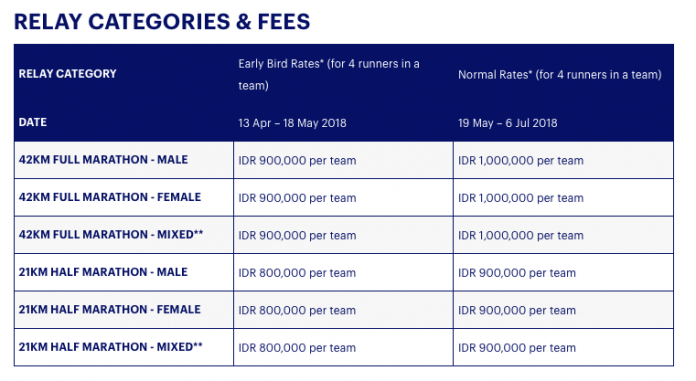Click the Early Bird Rates column header
Viewport: 696px width, 381px height.
(x=328, y=75)
